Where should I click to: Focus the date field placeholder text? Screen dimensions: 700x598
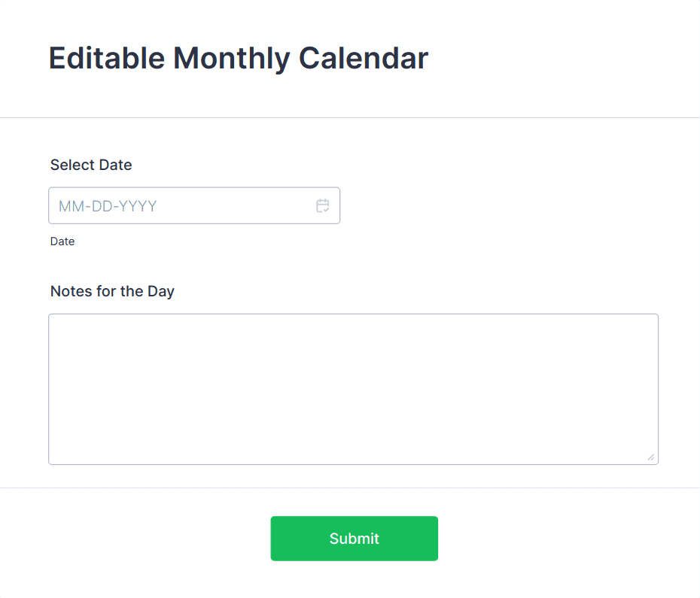pos(108,206)
